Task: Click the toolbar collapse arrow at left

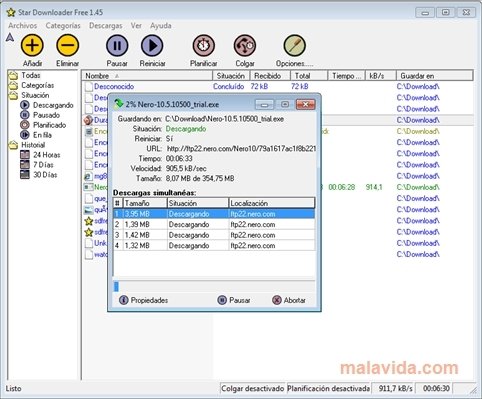Action: click(10, 37)
